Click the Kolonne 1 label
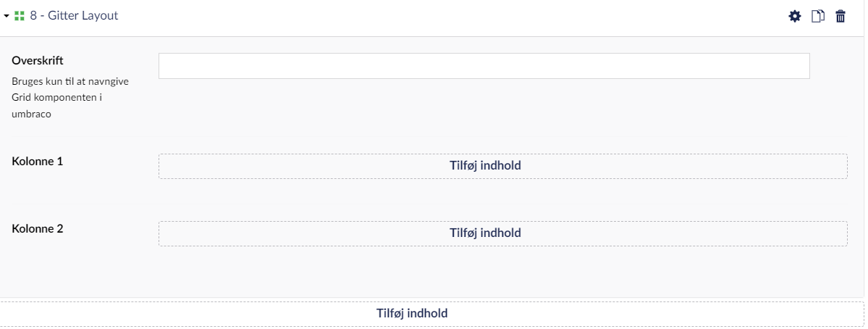The height and width of the screenshot is (329, 868). pos(38,161)
